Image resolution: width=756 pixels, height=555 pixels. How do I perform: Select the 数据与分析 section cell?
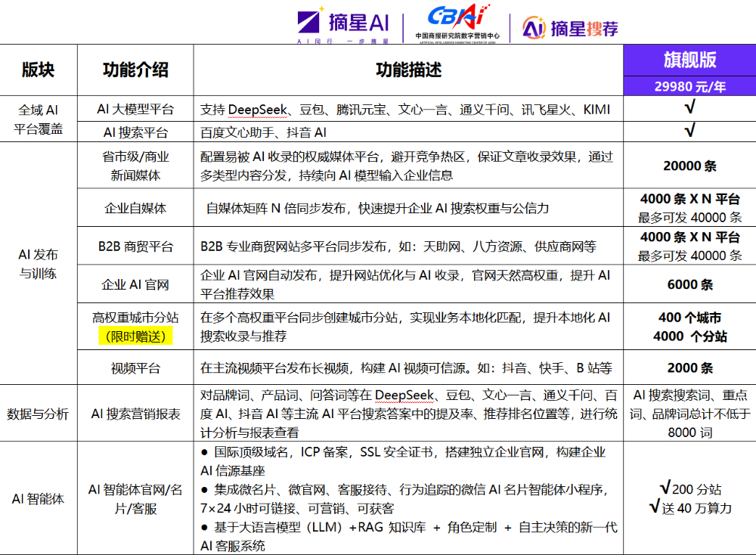click(x=38, y=414)
